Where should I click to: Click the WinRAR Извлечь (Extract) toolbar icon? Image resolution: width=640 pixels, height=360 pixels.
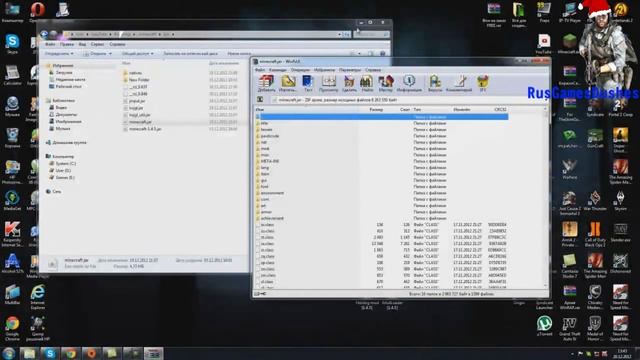(288, 83)
